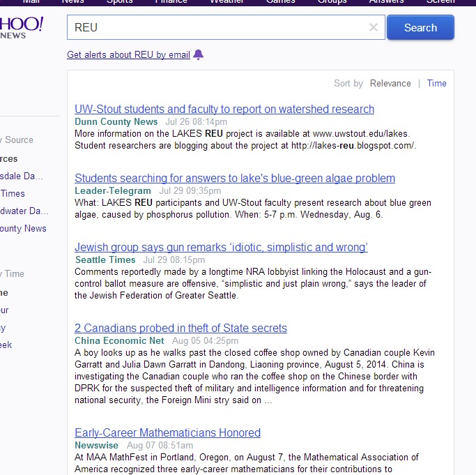Filter by Times source in sidebar
Viewport: 476px width, 475px height.
tap(13, 193)
